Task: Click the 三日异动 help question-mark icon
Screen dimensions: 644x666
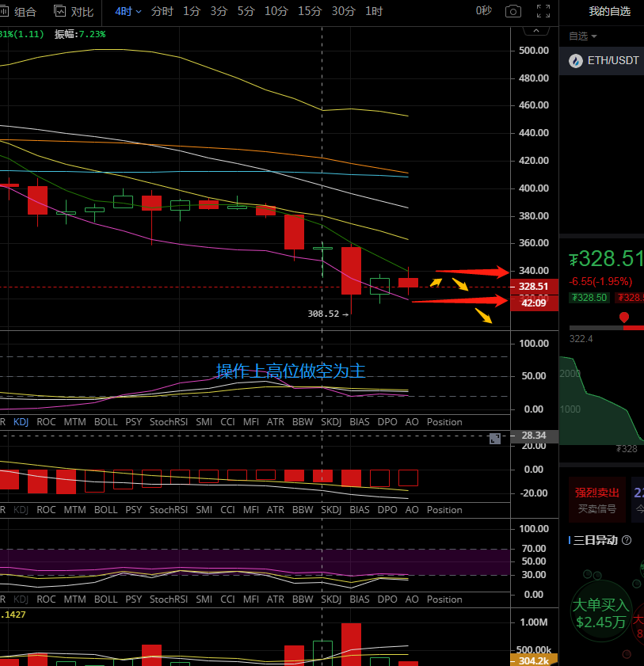Action: pos(627,540)
